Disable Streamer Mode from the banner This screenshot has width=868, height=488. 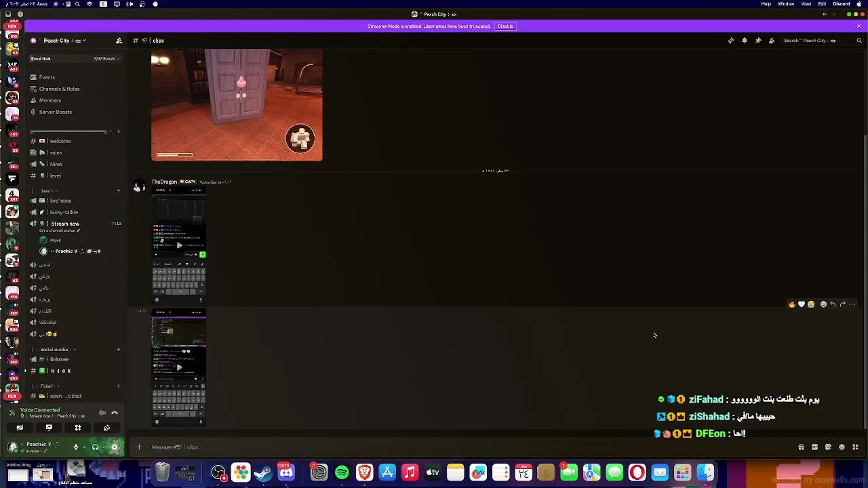(505, 26)
